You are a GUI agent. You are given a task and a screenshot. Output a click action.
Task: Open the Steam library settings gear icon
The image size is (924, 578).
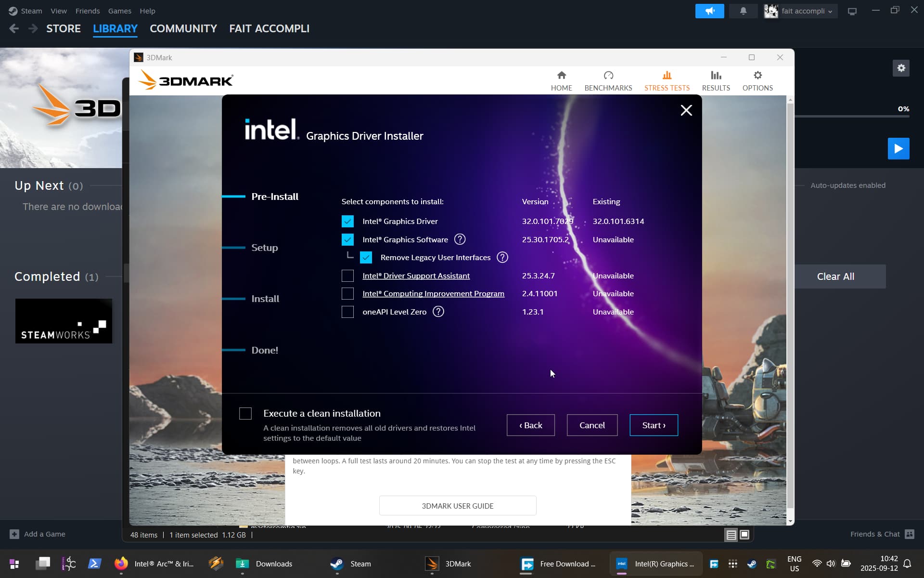901,68
